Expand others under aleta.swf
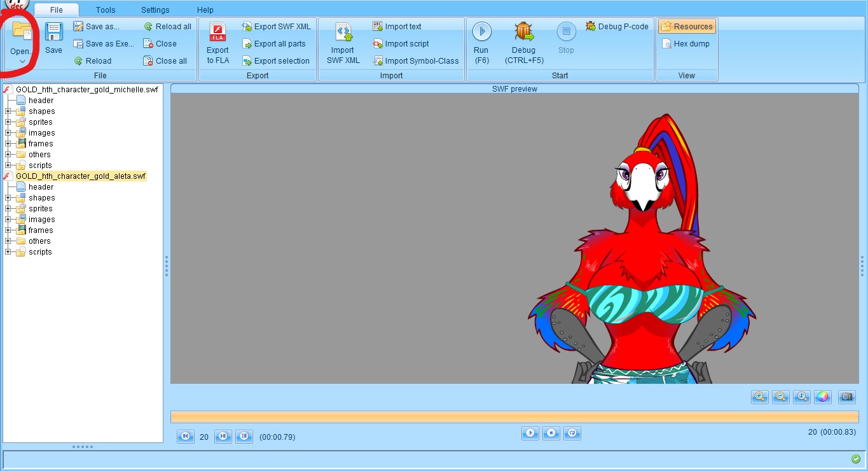Screen dimensions: 868x471 [8, 241]
